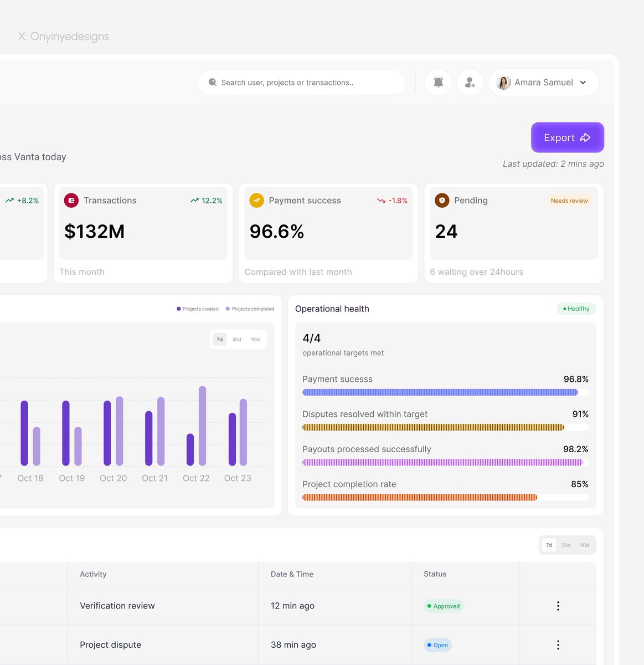Click the 12 min ago cell
Image resolution: width=644 pixels, height=665 pixels.
click(292, 606)
